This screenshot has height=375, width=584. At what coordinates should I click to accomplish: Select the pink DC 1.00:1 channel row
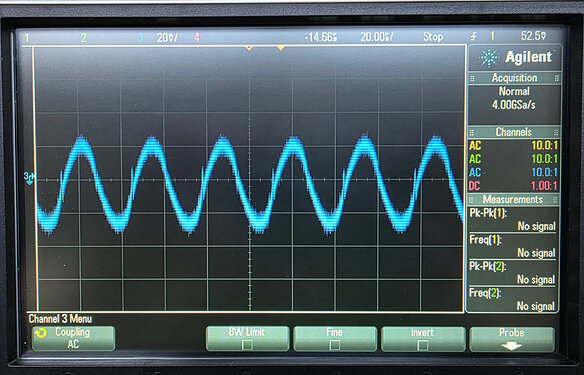point(514,186)
